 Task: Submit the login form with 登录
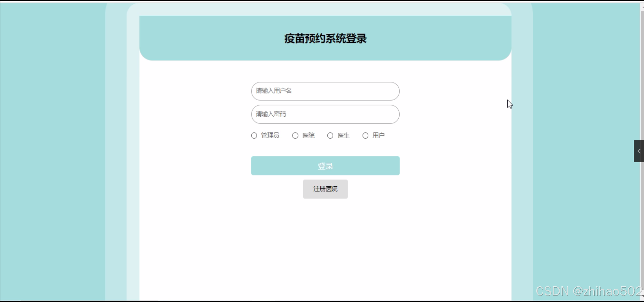pos(325,166)
